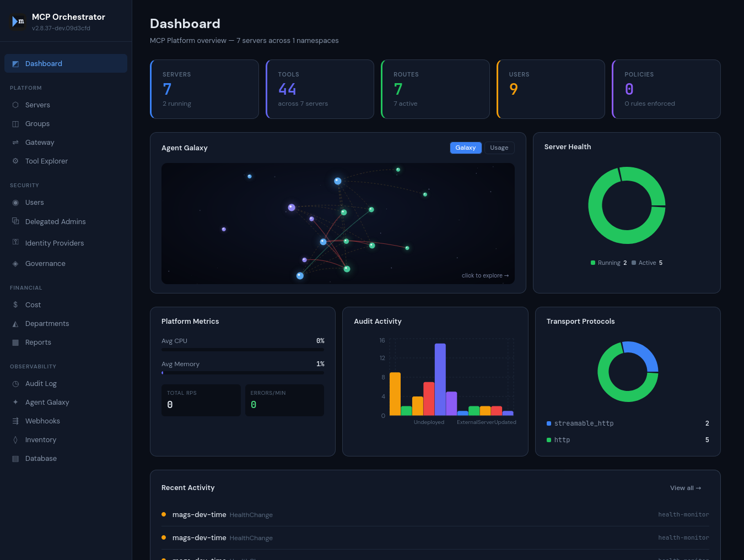Click the Delegated Admins icon

click(15, 221)
